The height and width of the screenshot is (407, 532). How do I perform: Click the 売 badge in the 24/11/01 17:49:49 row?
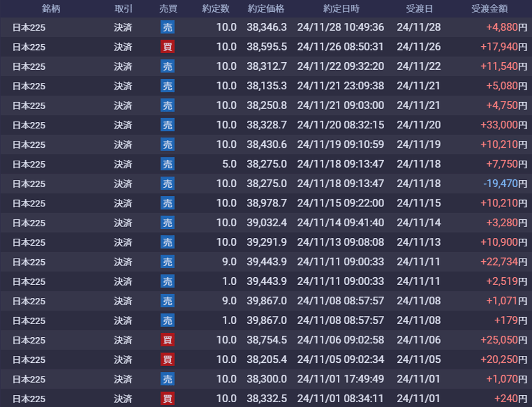168,379
